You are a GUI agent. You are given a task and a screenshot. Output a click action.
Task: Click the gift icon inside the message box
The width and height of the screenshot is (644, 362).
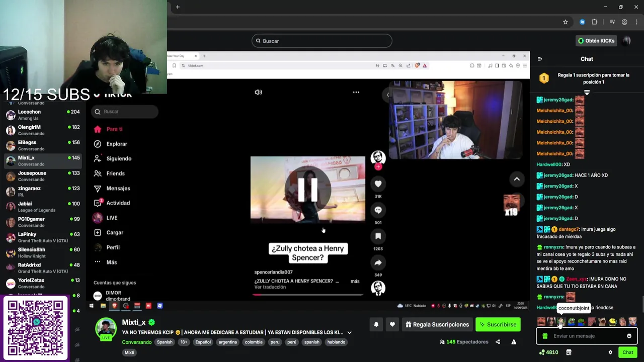point(545,336)
